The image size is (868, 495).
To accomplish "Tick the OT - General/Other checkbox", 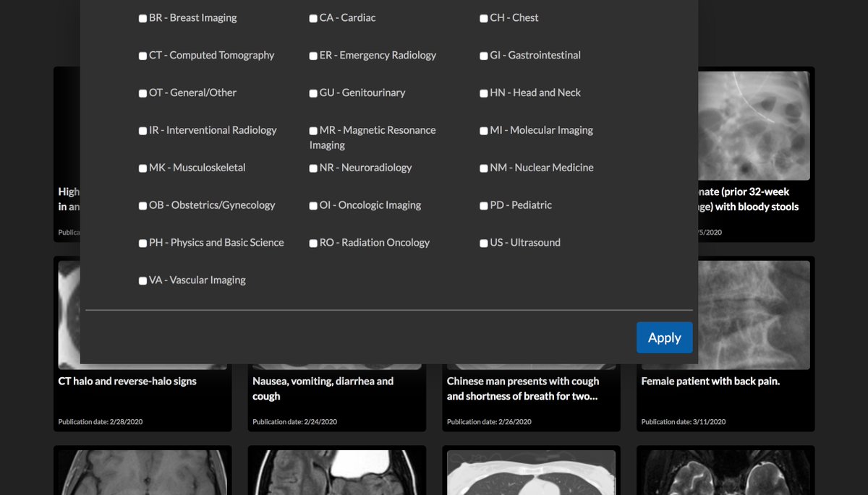I will pyautogui.click(x=142, y=93).
